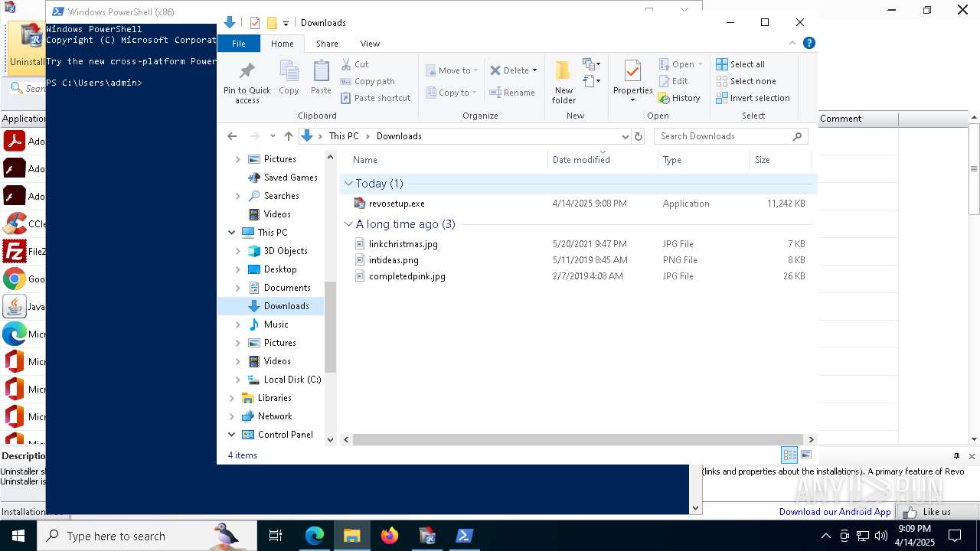Click the Edit ribbon icon
This screenshot has width=980, height=551.
coord(665,81)
